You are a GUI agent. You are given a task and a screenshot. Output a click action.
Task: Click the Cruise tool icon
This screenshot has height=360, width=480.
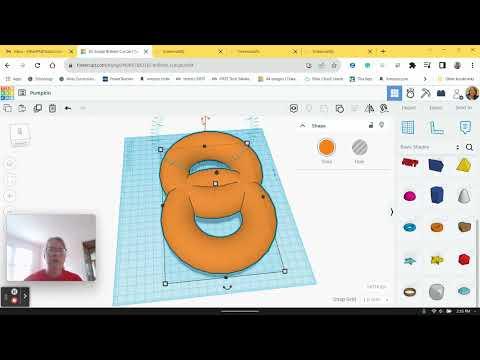[x=384, y=108]
